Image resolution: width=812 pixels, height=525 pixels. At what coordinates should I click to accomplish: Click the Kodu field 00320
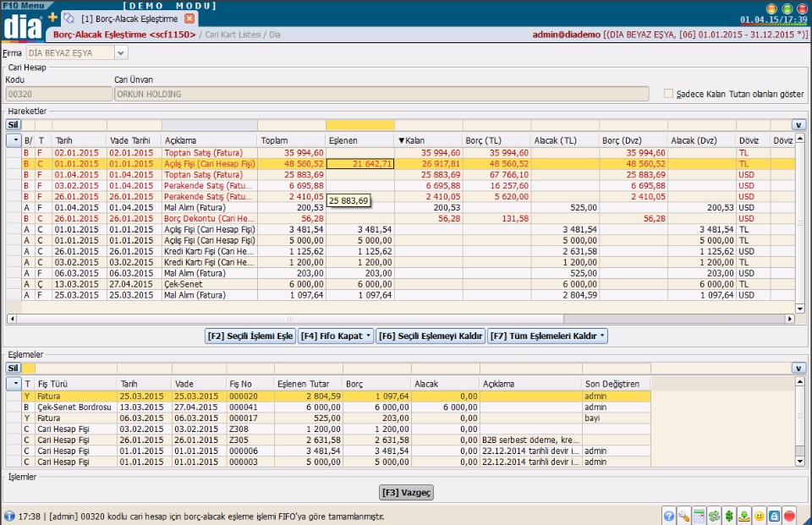58,94
